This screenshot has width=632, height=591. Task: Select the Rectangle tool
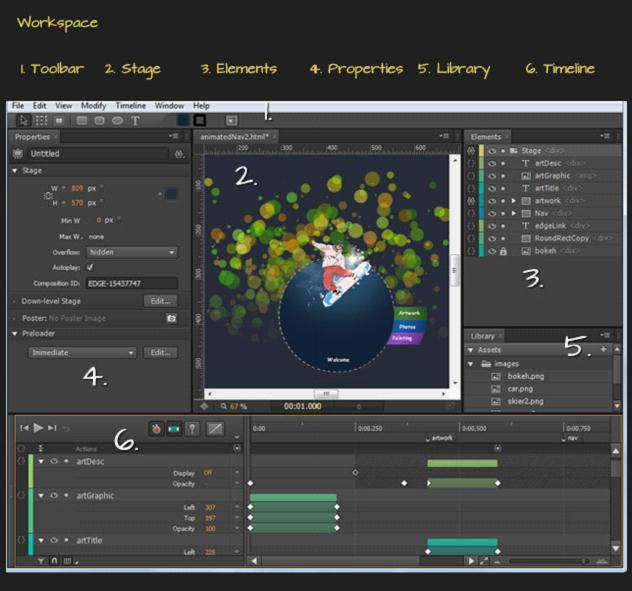(81, 121)
